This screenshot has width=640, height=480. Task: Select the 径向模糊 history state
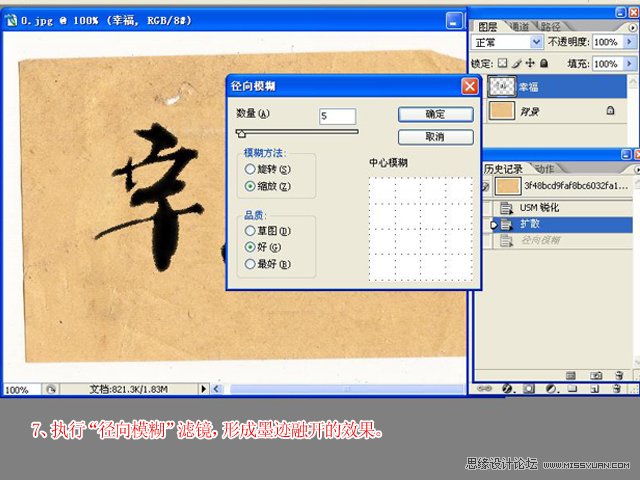tap(561, 240)
